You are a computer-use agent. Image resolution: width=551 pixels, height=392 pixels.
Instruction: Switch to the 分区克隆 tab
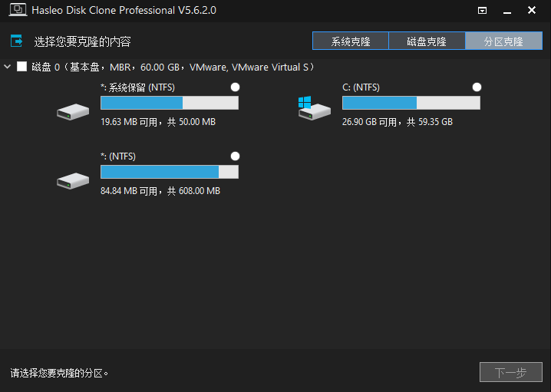click(504, 41)
